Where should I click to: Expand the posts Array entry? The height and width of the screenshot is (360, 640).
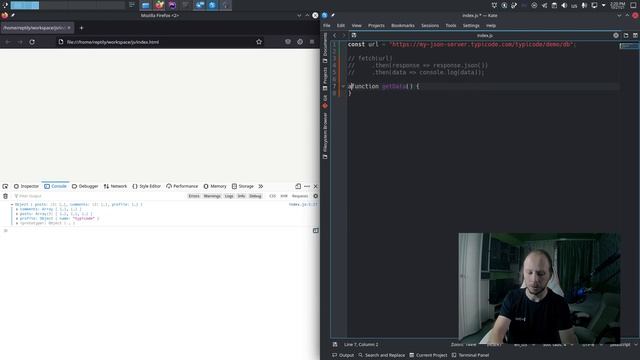coord(17,213)
